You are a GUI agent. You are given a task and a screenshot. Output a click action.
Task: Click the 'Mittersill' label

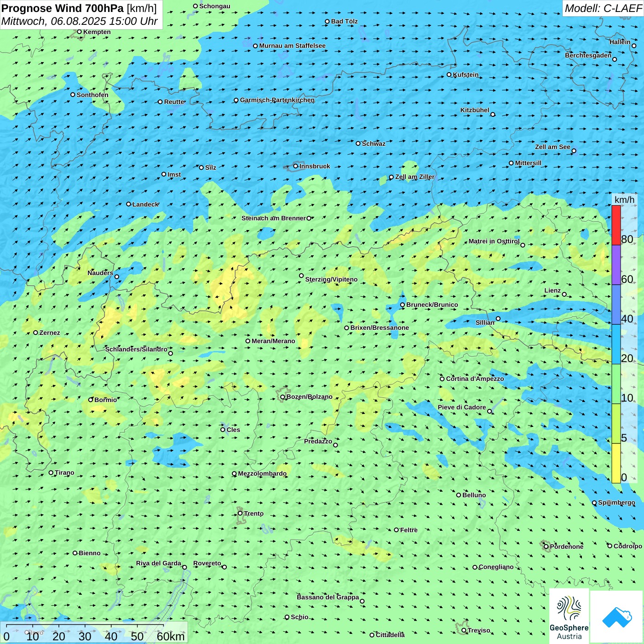(x=528, y=163)
